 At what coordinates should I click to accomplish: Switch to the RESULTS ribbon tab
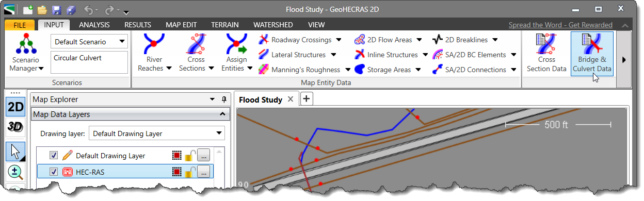point(138,25)
